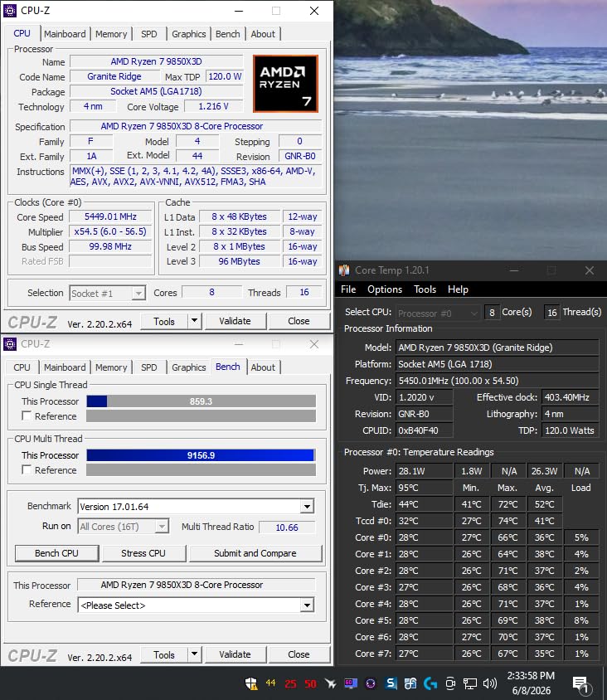Viewport: 607px width, 700px height.
Task: Click Multi Thread Ratio field 10.66
Action: 287,527
